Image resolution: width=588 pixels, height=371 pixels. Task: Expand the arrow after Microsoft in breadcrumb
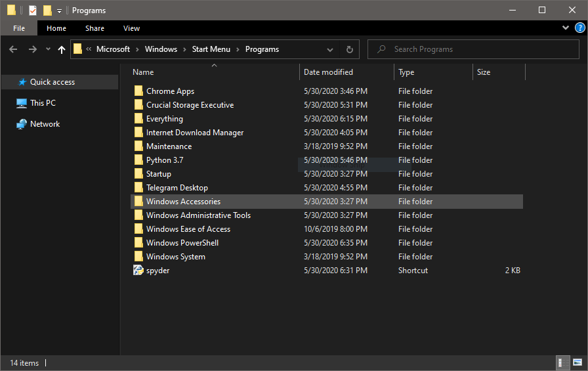137,49
